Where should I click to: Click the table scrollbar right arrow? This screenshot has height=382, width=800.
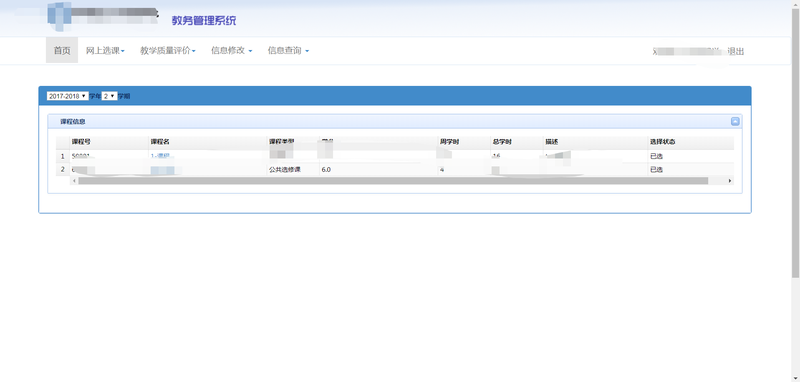click(x=730, y=181)
